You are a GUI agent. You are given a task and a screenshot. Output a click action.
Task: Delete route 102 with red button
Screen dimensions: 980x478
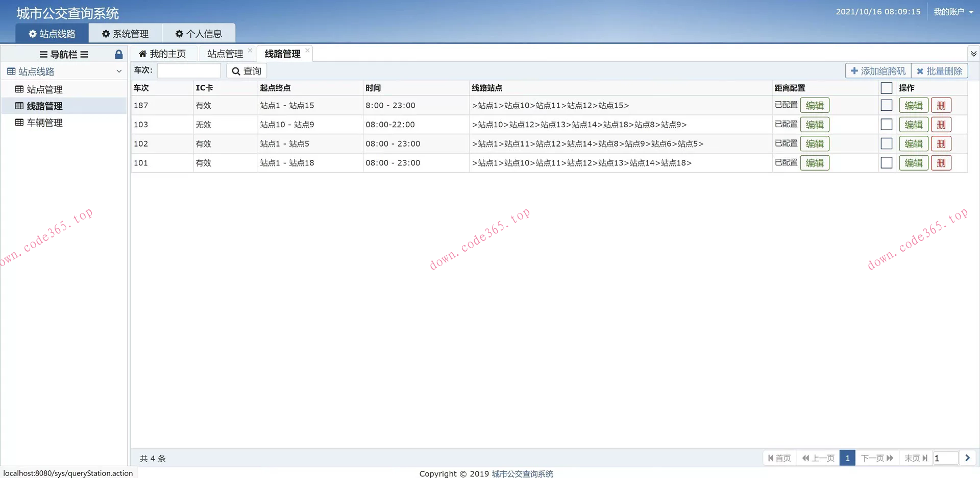(941, 144)
